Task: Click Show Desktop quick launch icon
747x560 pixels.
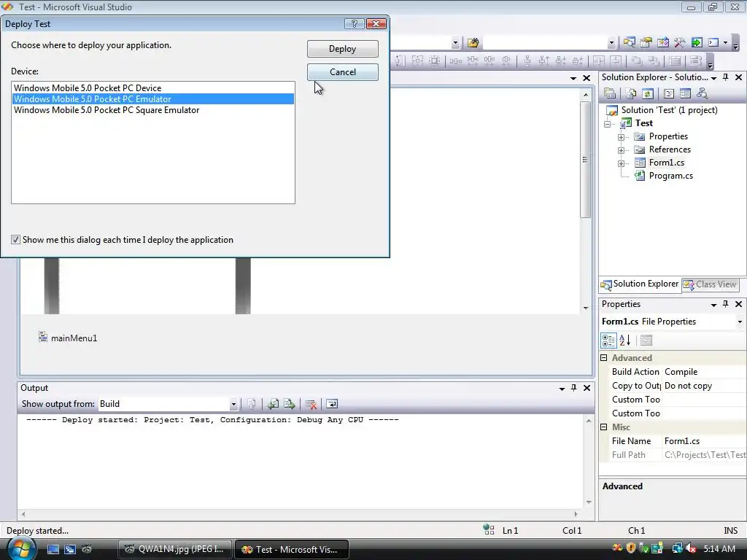Action: click(53, 550)
